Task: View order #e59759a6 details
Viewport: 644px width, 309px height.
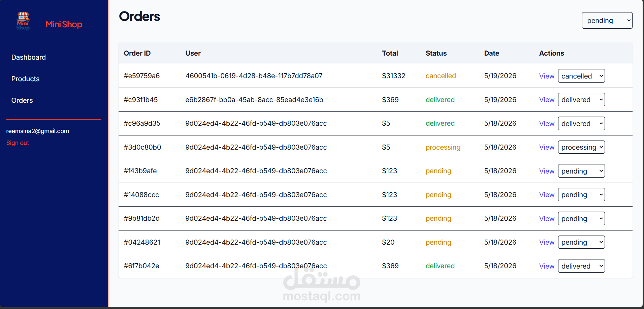Action: coord(547,76)
